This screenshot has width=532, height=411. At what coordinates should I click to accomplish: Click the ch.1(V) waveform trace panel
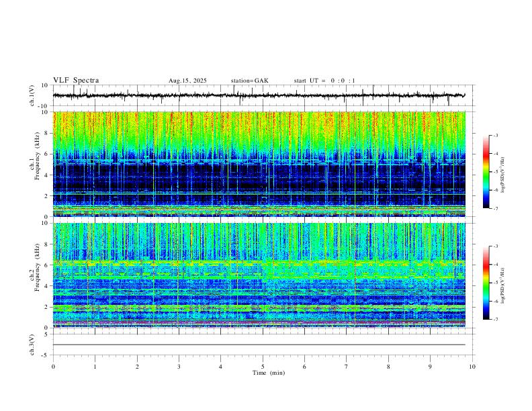[x=264, y=95]
